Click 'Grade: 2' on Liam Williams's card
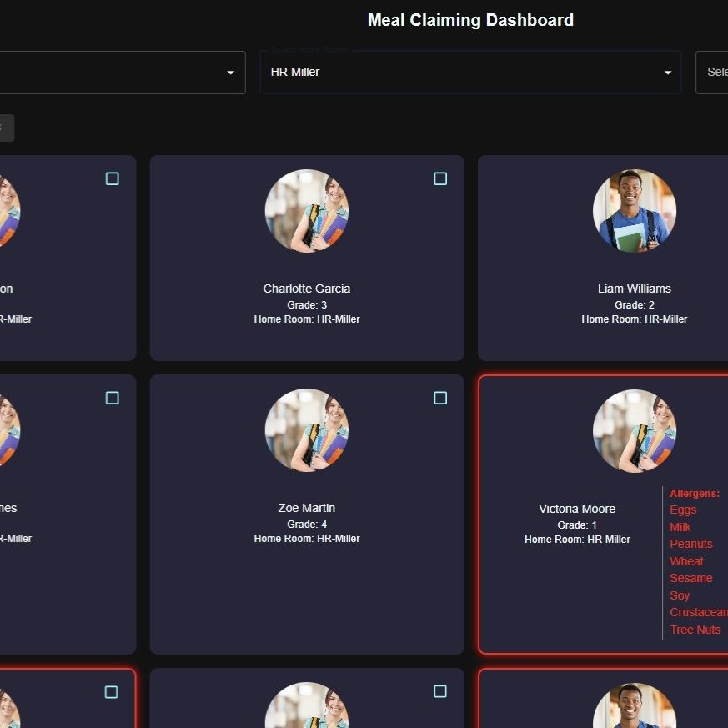 coord(635,305)
